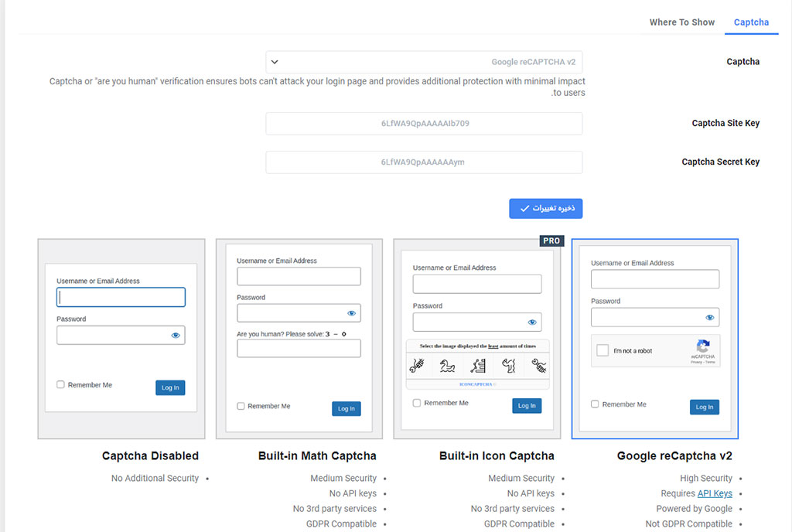Screen dimensions: 792x532
Task: Click Log In in Math Captcha preview
Action: point(346,408)
